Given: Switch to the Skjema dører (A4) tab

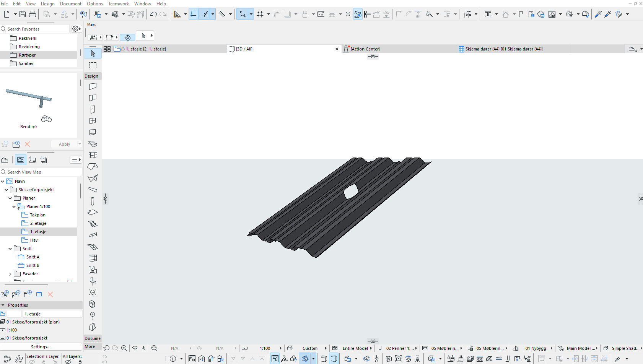Looking at the screenshot, I should [x=503, y=49].
